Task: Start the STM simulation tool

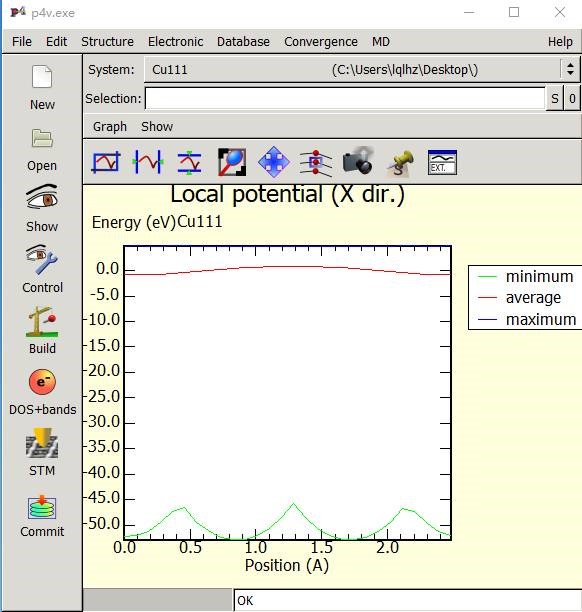Action: click(x=42, y=443)
